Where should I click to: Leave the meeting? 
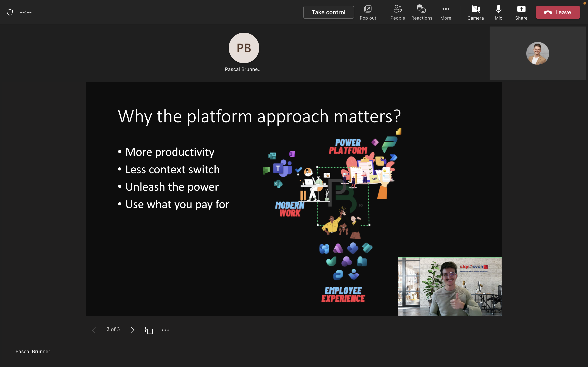tap(558, 12)
